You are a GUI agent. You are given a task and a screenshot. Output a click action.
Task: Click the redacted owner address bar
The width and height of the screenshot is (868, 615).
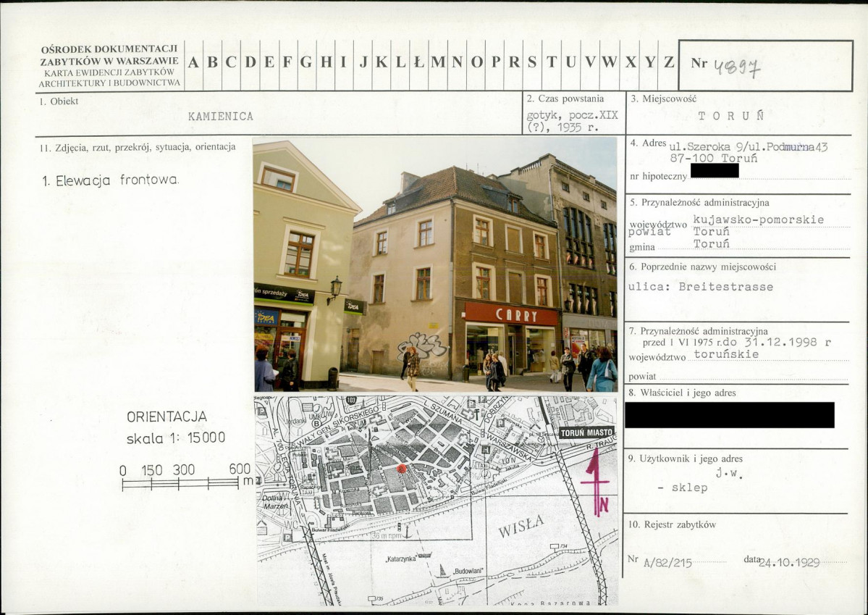click(729, 415)
